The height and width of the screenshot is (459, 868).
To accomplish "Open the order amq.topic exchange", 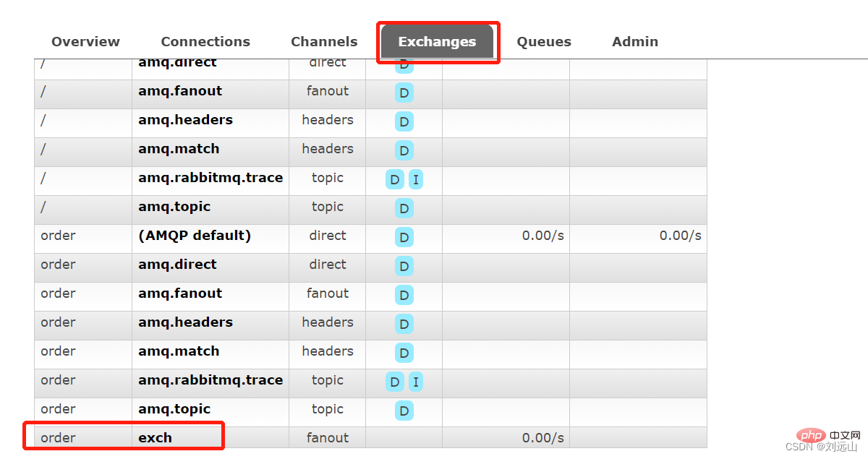I will click(x=174, y=409).
